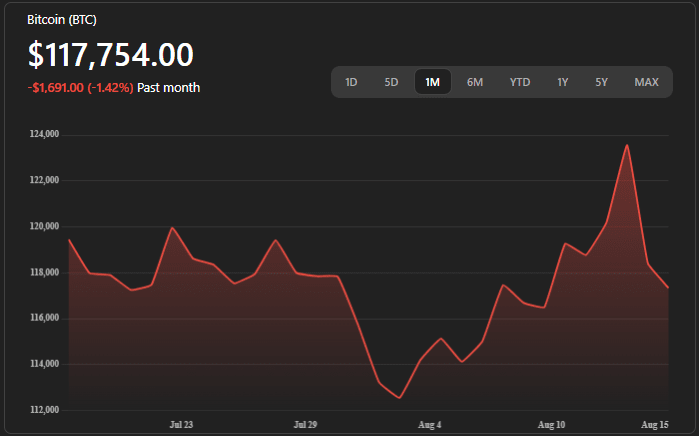Click the Aug 15 date label

655,425
